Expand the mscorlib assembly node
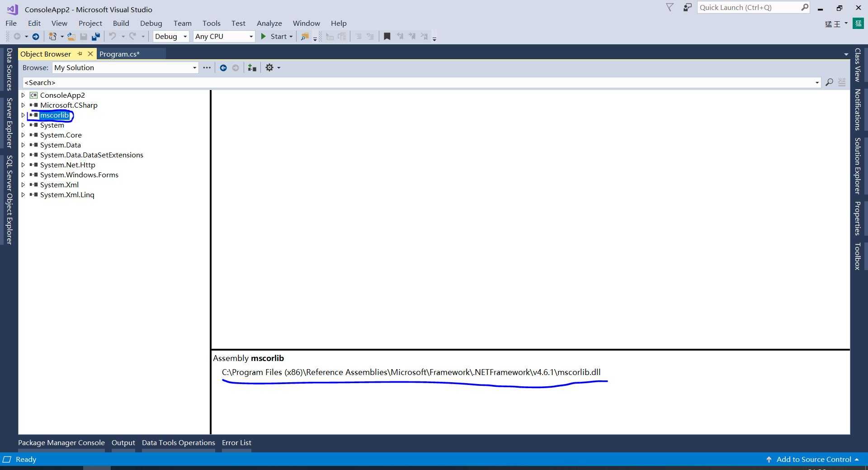The height and width of the screenshot is (470, 868). [x=23, y=115]
